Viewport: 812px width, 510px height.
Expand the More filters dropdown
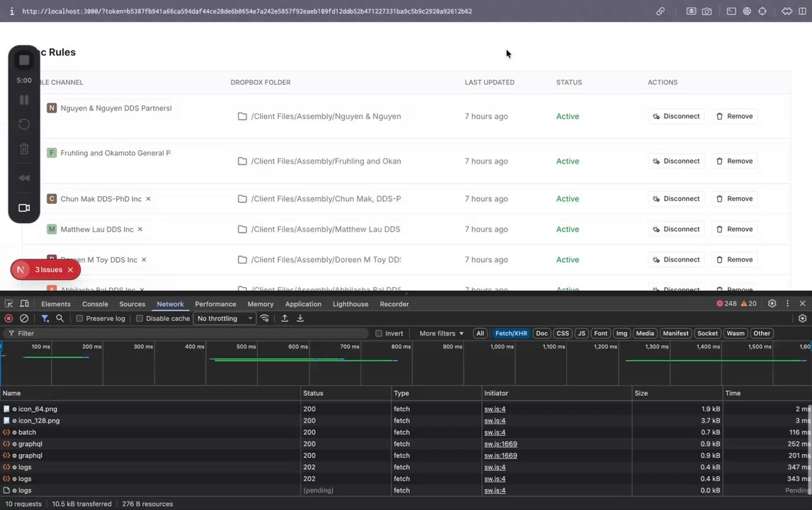pos(441,334)
